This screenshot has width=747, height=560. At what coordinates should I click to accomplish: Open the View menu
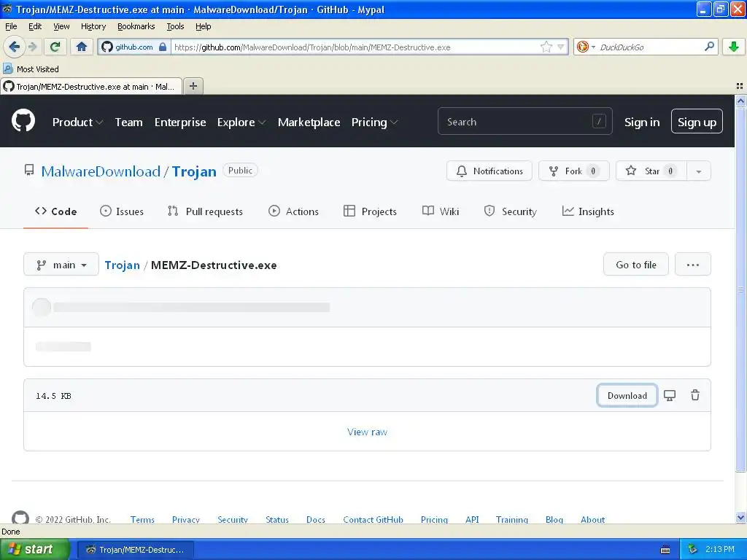click(61, 26)
